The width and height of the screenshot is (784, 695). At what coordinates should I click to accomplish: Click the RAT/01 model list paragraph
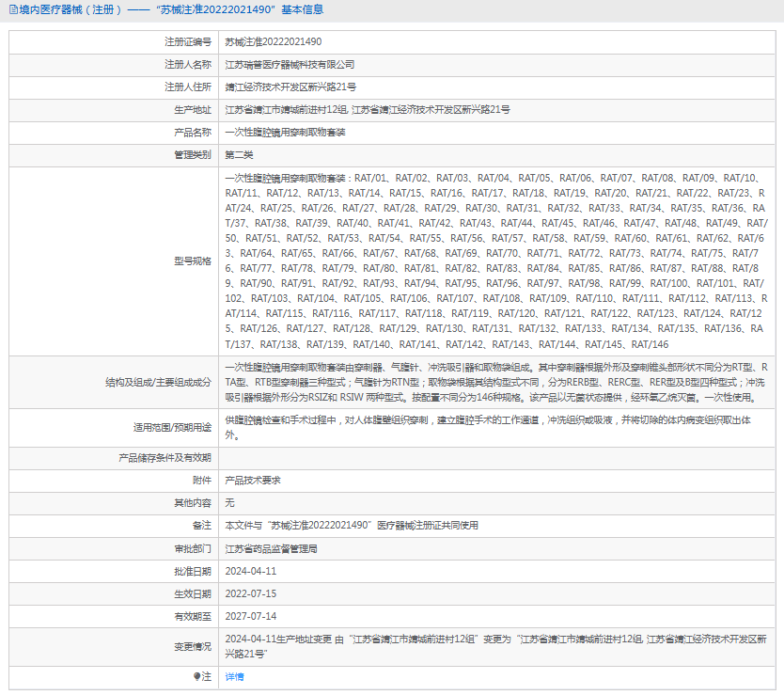click(x=496, y=261)
